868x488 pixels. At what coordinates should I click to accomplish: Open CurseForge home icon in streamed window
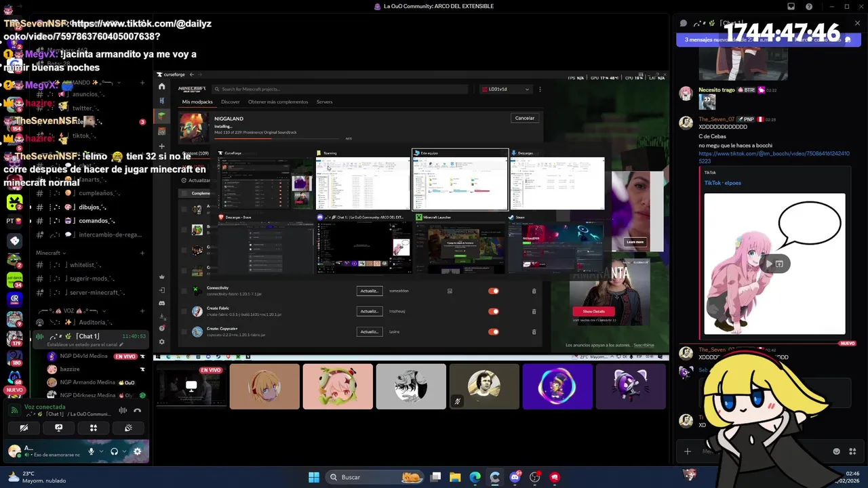(161, 87)
